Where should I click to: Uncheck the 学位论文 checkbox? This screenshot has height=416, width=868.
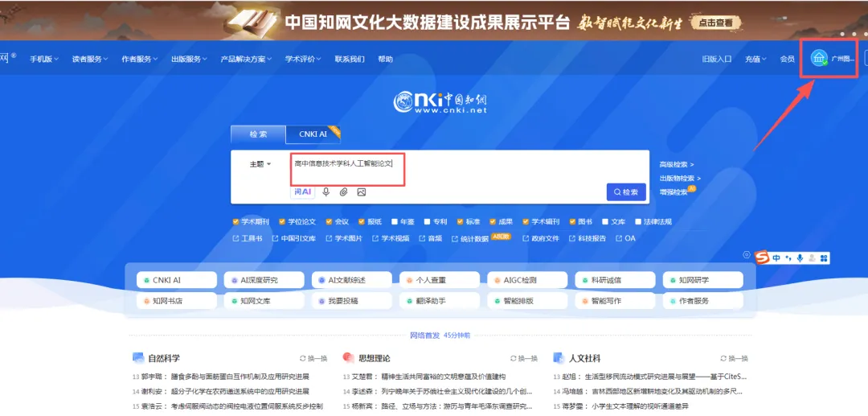(282, 221)
